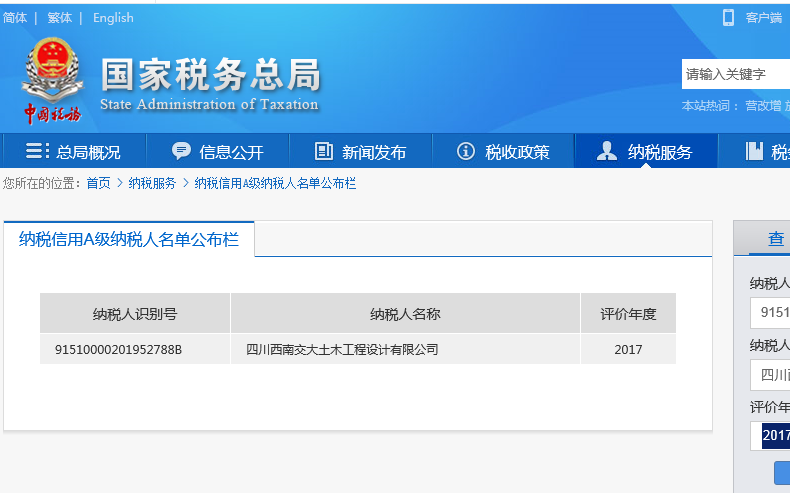790x493 pixels.
Task: Click the mobile client phone icon
Action: click(x=728, y=18)
